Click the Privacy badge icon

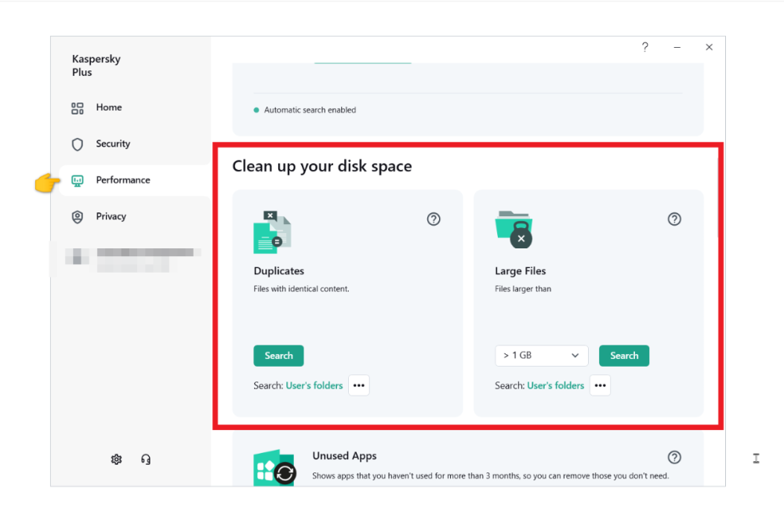click(77, 217)
